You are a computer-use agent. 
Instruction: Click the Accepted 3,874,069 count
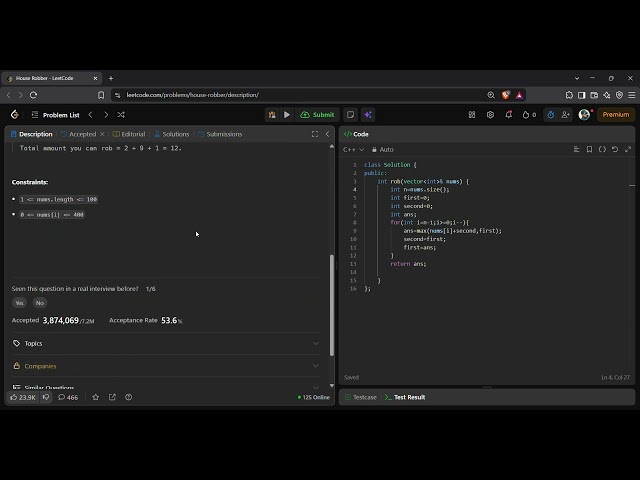tap(60, 320)
